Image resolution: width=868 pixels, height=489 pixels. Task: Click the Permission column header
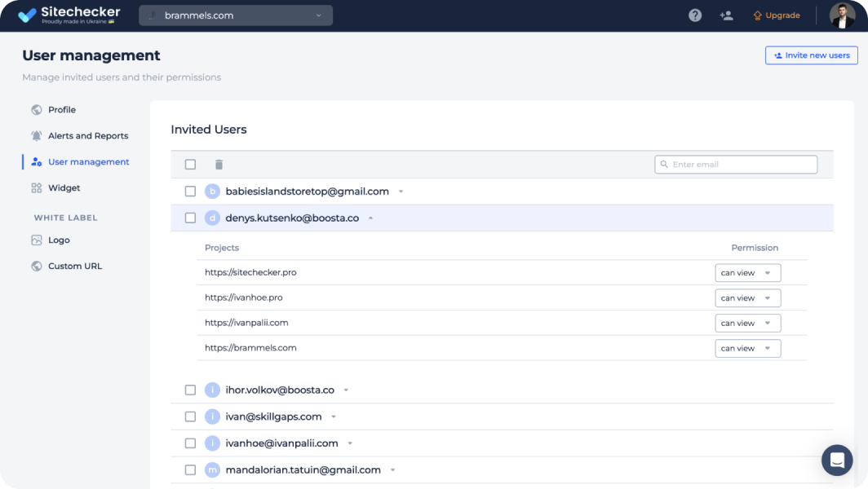point(755,248)
